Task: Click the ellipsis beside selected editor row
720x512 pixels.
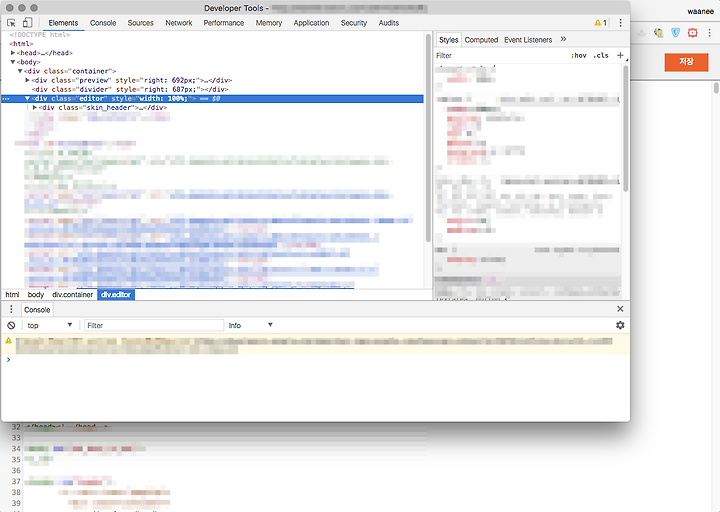Action: click(6, 99)
